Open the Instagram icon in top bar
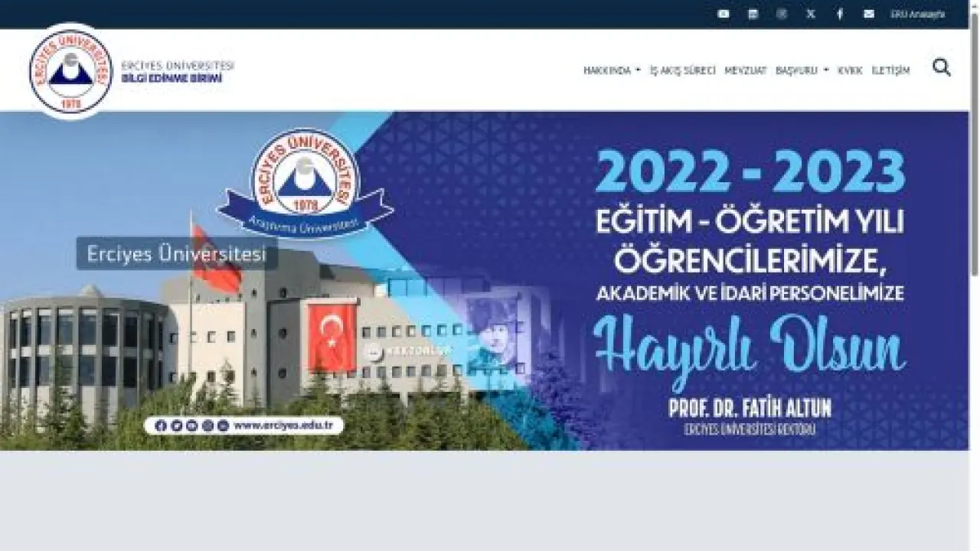The width and height of the screenshot is (980, 551). coord(782,14)
